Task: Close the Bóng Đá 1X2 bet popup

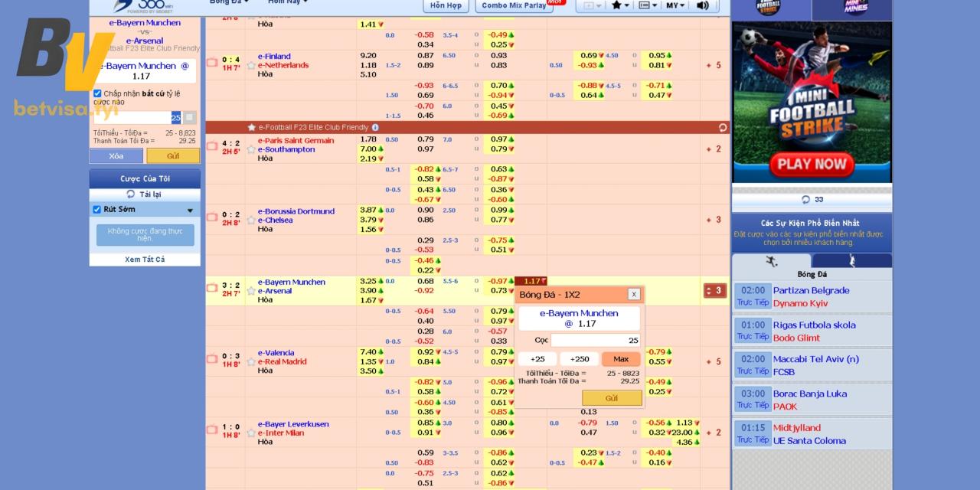Action: (633, 295)
